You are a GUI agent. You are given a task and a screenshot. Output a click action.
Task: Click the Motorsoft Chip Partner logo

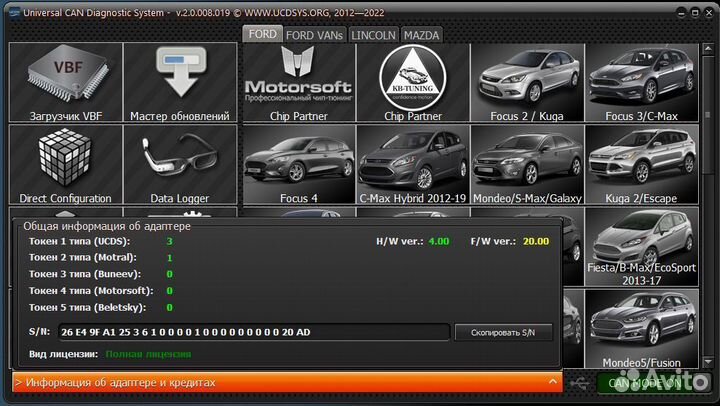299,78
